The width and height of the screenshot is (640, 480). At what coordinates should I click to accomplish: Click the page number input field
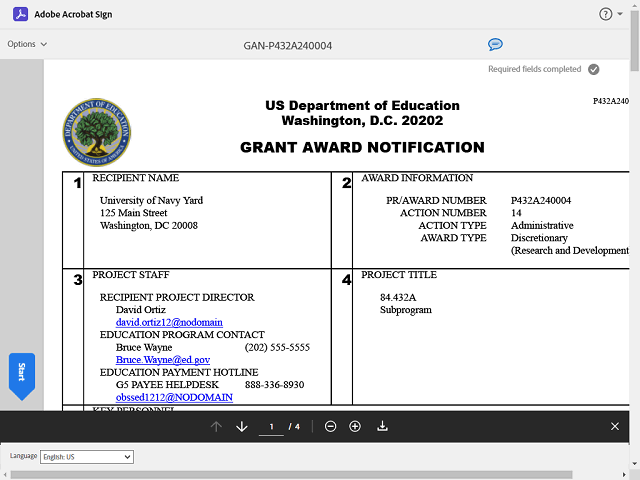point(271,427)
